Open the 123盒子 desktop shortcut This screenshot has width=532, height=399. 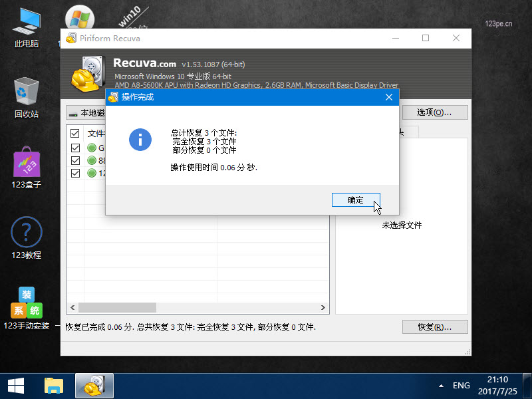click(27, 165)
